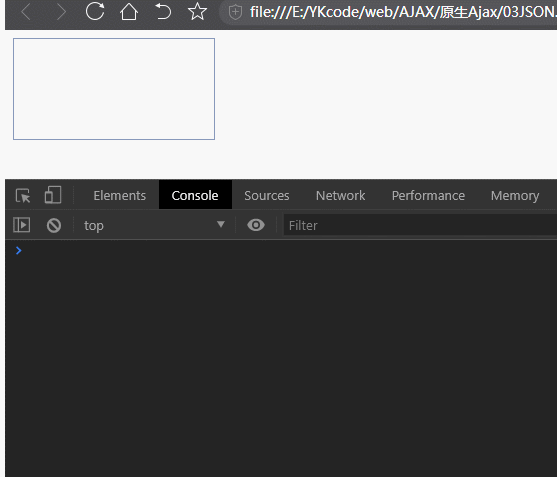The image size is (557, 477).
Task: Reload the page with the refresh icon
Action: (x=95, y=11)
